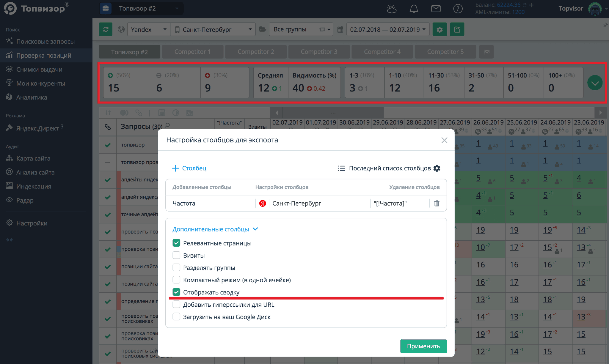Open column list settings gear icon
Image resolution: width=609 pixels, height=364 pixels.
pos(437,168)
